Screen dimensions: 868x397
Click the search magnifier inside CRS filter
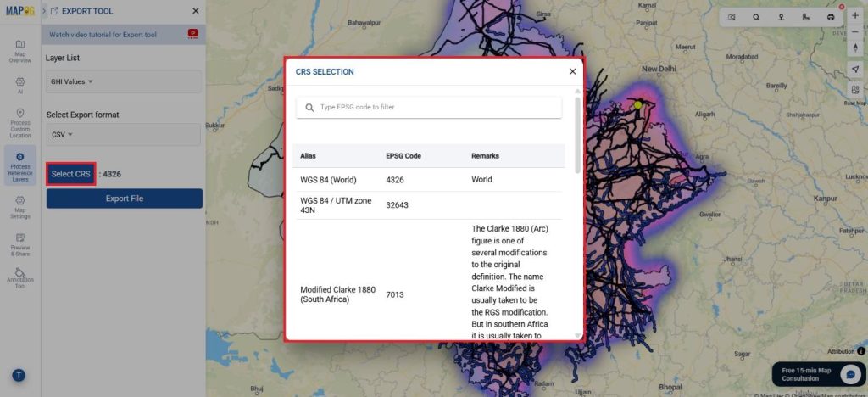coord(309,108)
